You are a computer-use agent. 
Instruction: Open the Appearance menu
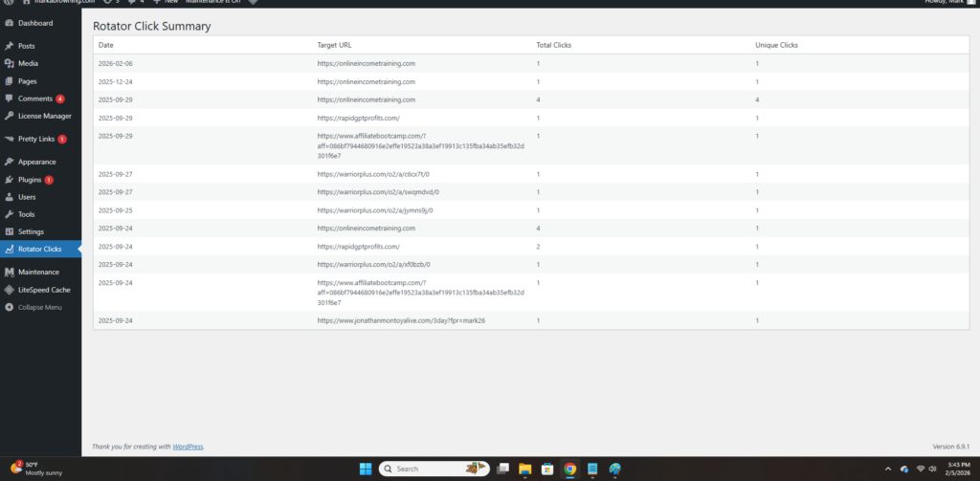[36, 162]
